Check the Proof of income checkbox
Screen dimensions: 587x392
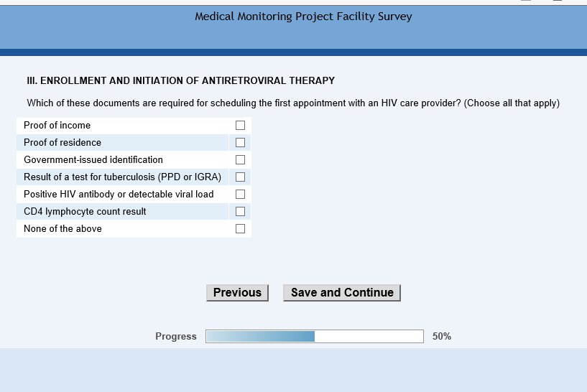[241, 125]
